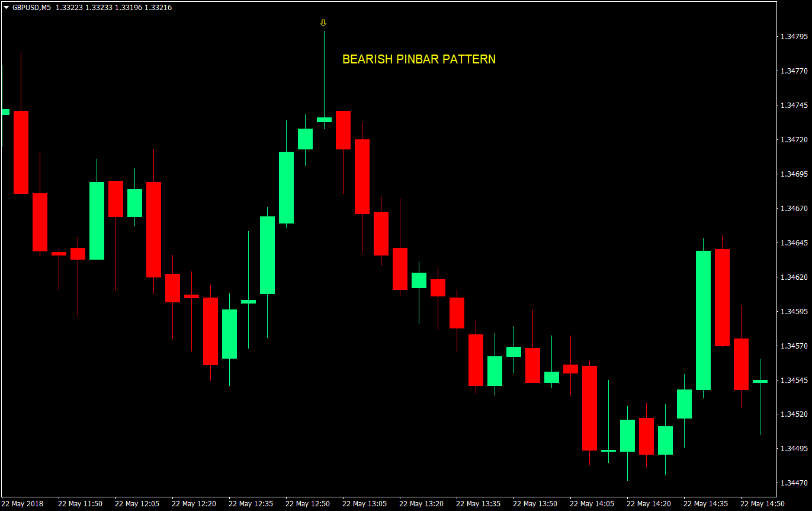Screen dimensions: 812x511
Task: Select the 22 May 2018 time label
Action: [x=24, y=503]
